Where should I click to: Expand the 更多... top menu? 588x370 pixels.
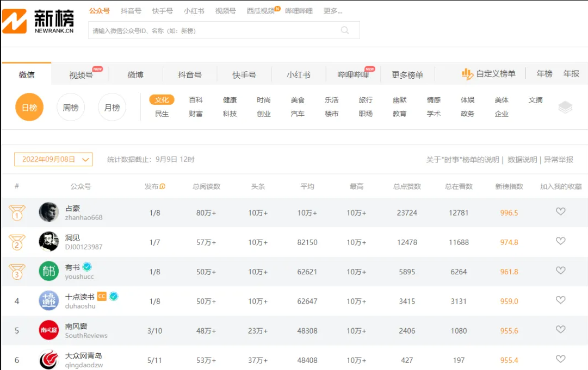click(x=333, y=11)
